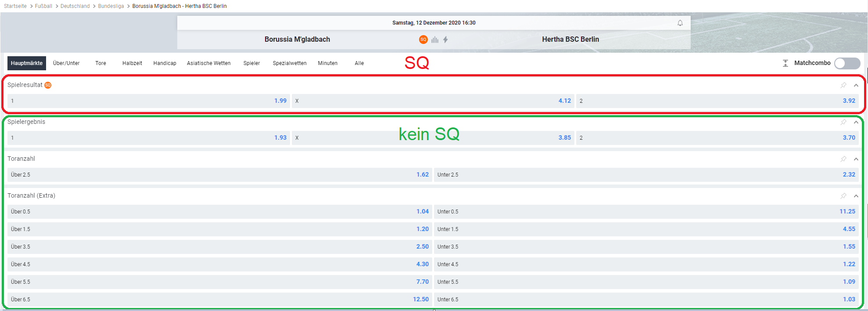Switch to the Über/Unter tab
868x311 pixels.
tap(66, 63)
